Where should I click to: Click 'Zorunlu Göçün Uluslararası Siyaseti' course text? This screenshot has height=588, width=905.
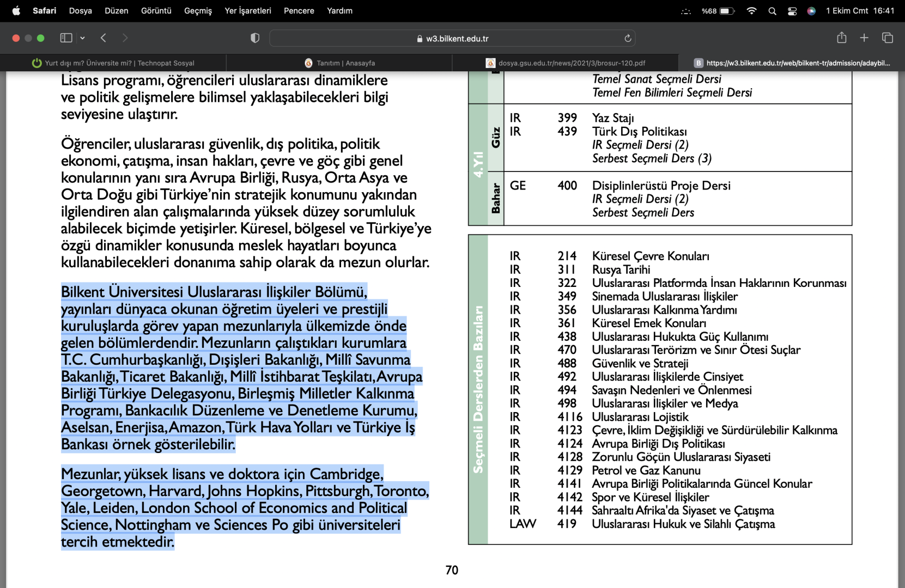click(x=681, y=457)
